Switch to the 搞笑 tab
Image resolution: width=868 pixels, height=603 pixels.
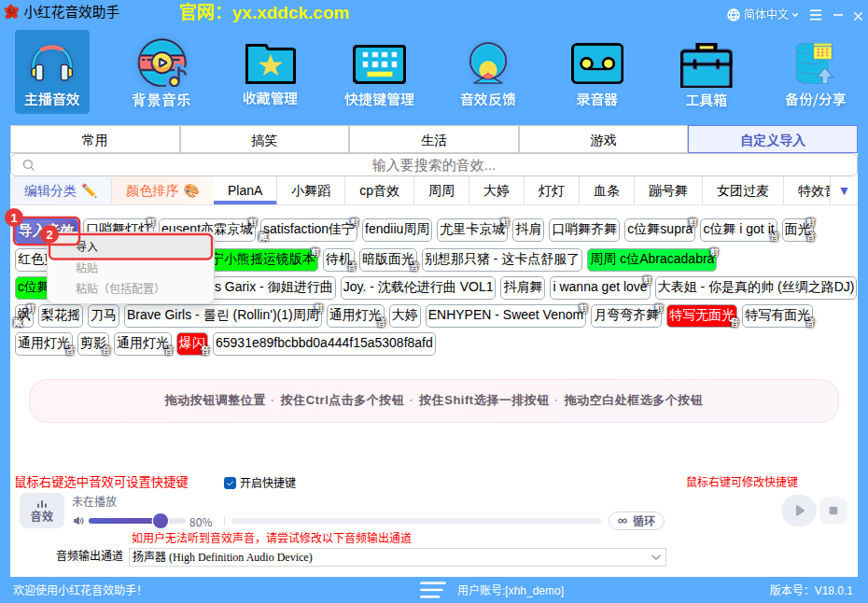264,139
